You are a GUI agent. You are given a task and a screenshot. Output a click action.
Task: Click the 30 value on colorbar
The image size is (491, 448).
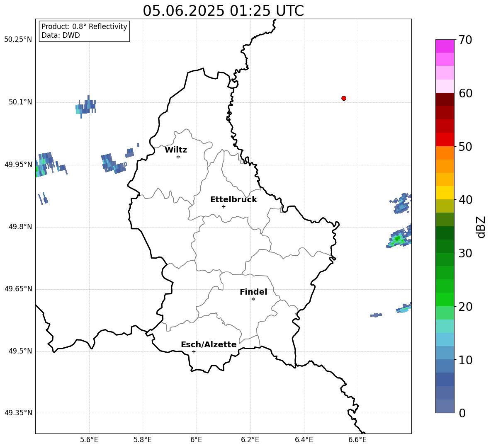tap(465, 253)
